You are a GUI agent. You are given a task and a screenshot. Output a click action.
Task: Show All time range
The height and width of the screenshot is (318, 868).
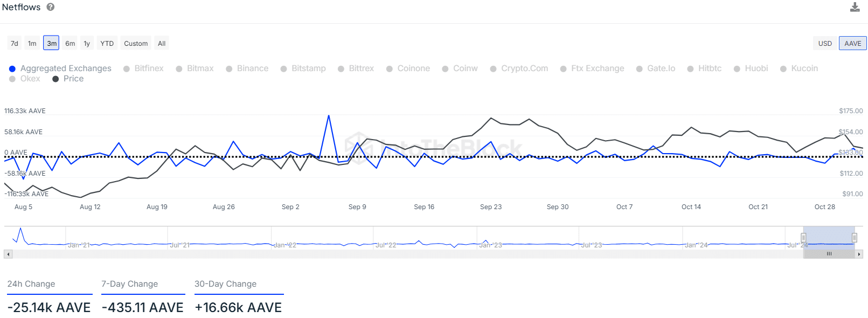pyautogui.click(x=162, y=43)
